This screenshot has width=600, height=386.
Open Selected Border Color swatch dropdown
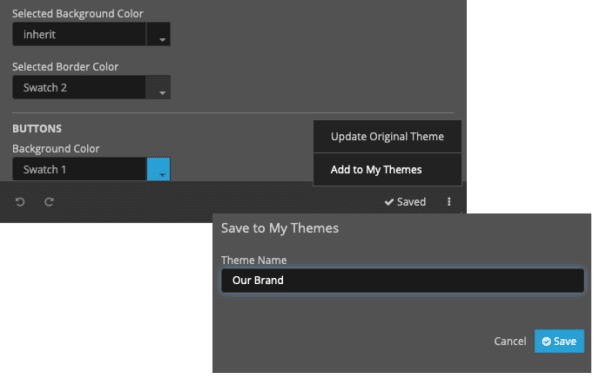tap(158, 87)
